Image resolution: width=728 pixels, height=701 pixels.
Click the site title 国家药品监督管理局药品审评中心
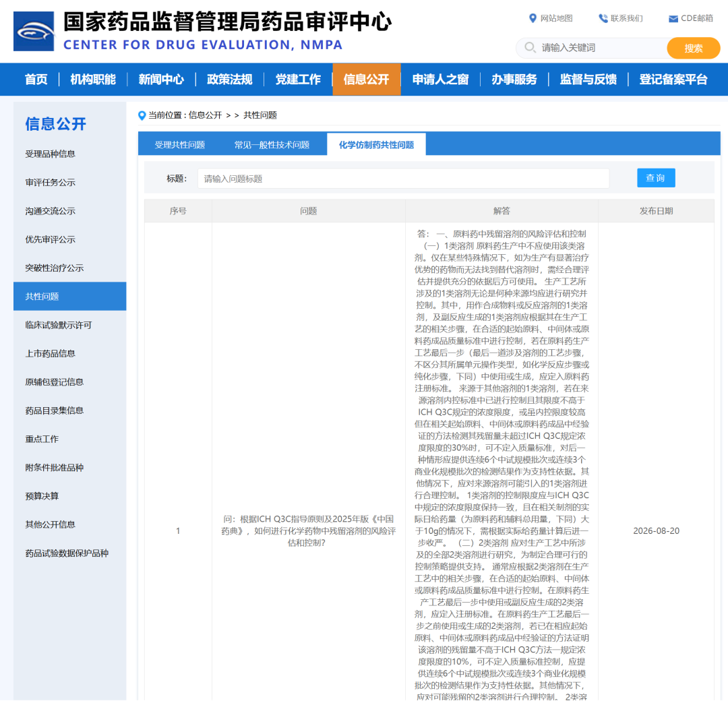(228, 22)
